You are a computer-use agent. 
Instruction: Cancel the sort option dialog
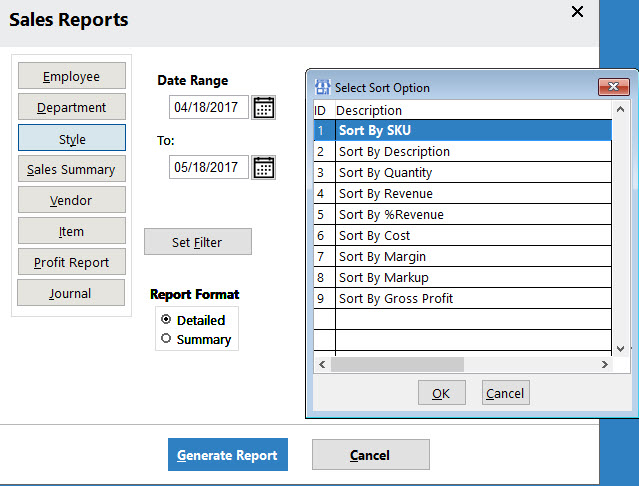click(506, 393)
